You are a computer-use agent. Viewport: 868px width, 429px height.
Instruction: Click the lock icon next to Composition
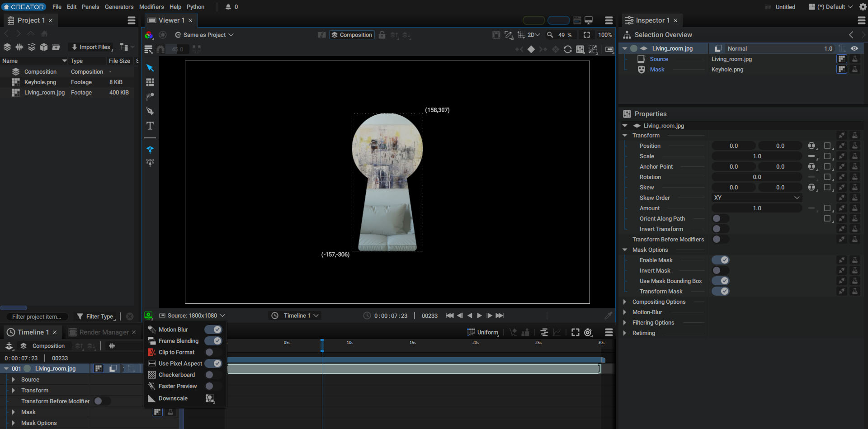click(x=382, y=35)
